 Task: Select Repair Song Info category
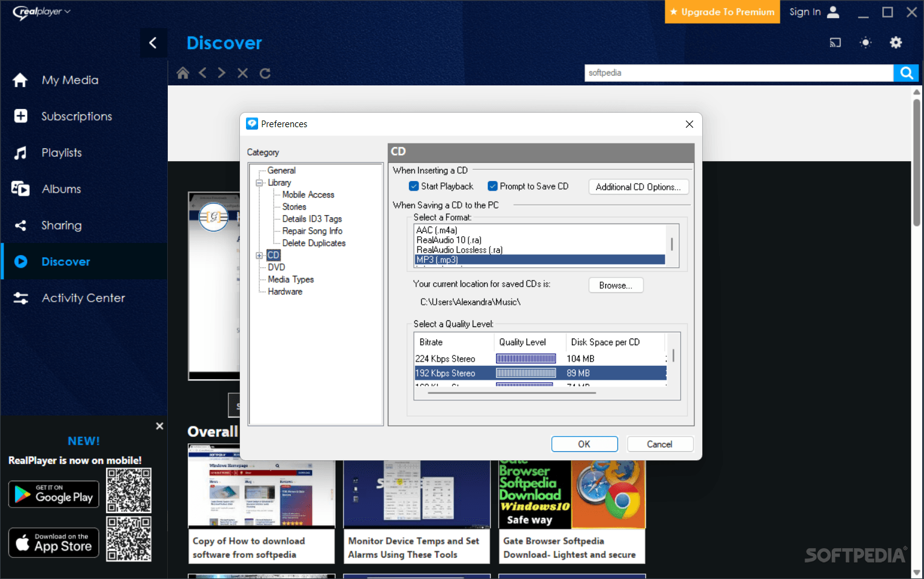click(313, 231)
